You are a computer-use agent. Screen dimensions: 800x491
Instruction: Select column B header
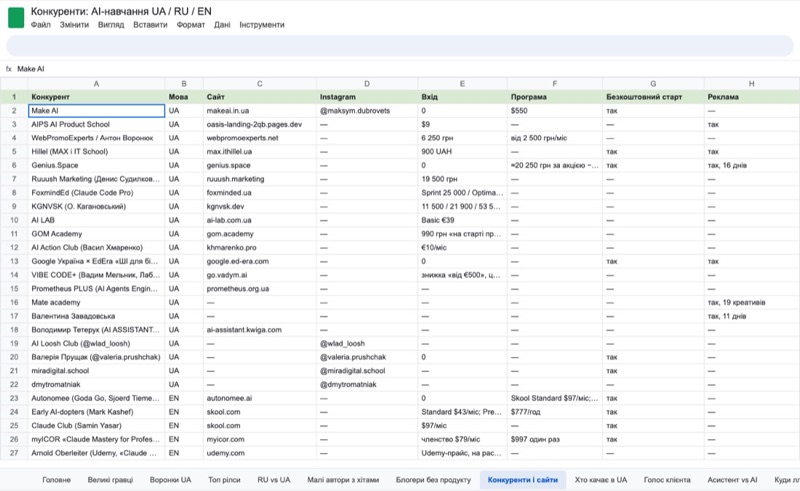(184, 84)
